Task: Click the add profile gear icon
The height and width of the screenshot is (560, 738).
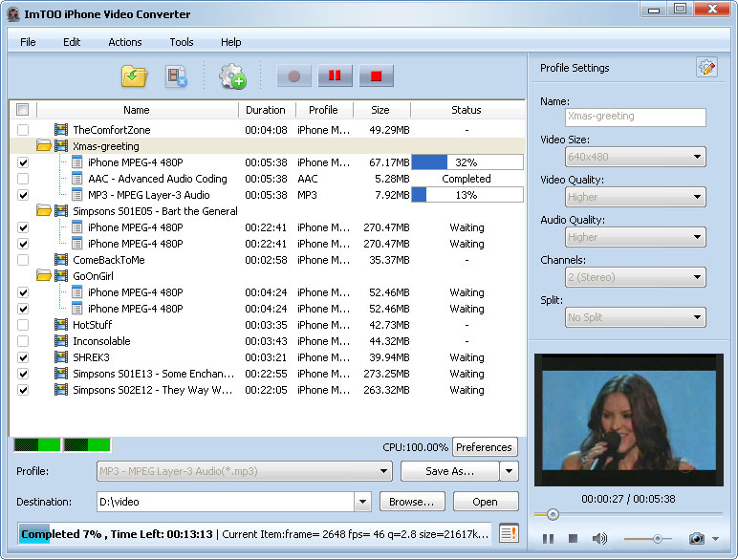Action: pyautogui.click(x=232, y=76)
